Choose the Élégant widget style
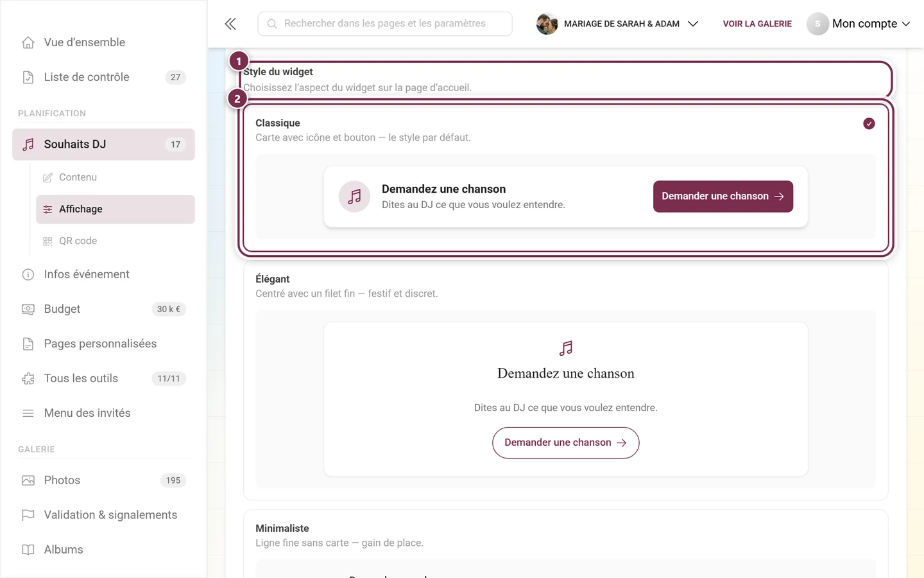The width and height of the screenshot is (924, 578). click(x=566, y=380)
